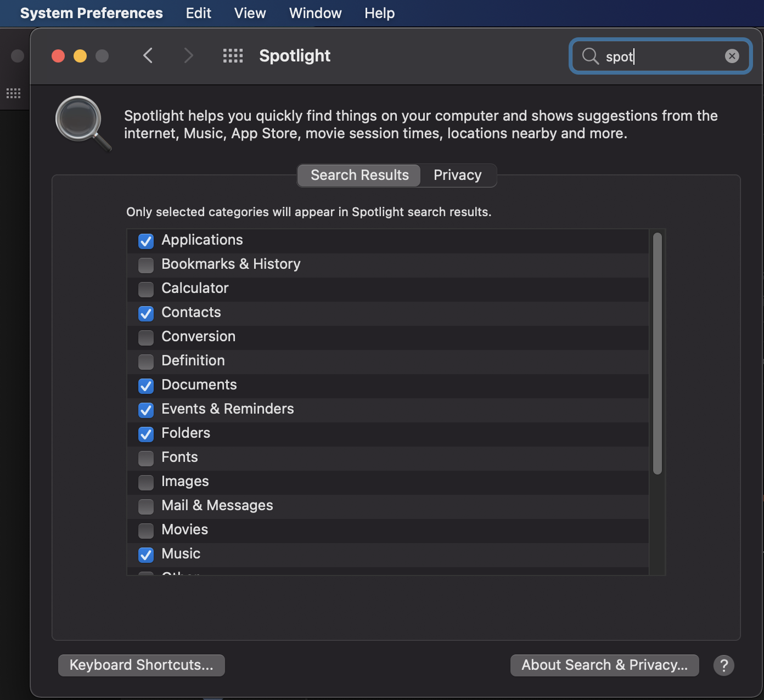Select the Search Results tab
The image size is (764, 700).
(x=359, y=175)
